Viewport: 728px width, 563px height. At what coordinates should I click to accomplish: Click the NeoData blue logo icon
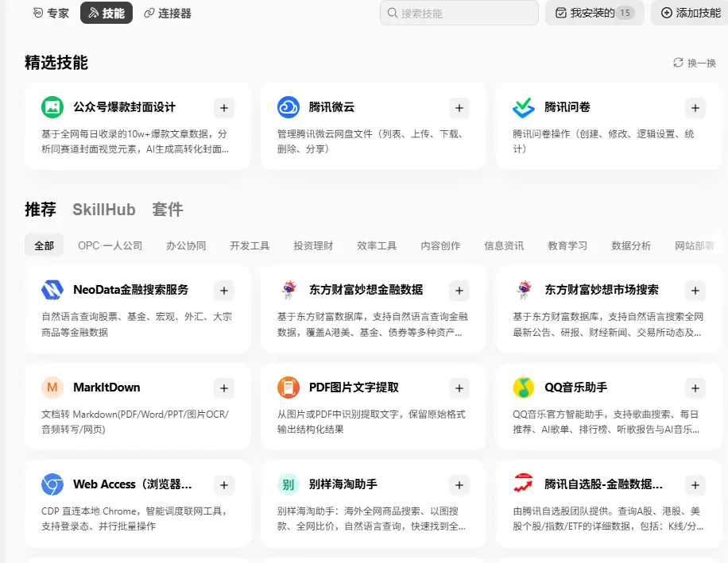pyautogui.click(x=52, y=290)
